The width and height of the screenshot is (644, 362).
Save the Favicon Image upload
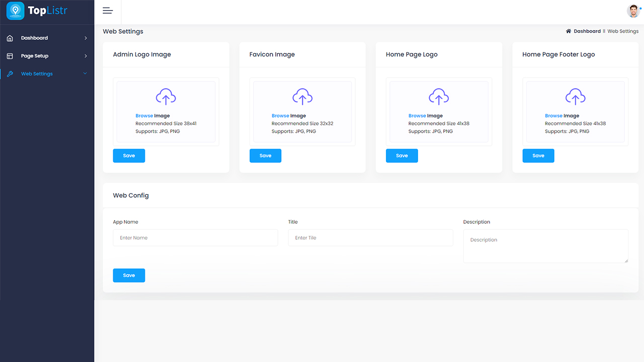(x=265, y=155)
